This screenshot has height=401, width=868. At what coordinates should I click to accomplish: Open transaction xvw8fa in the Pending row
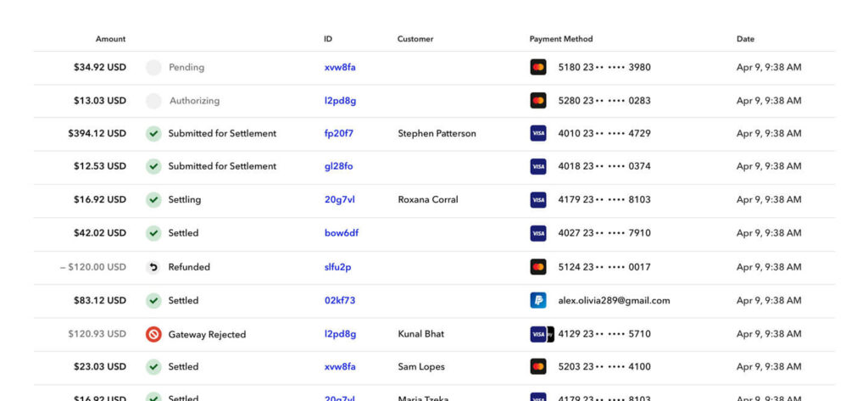pos(340,68)
